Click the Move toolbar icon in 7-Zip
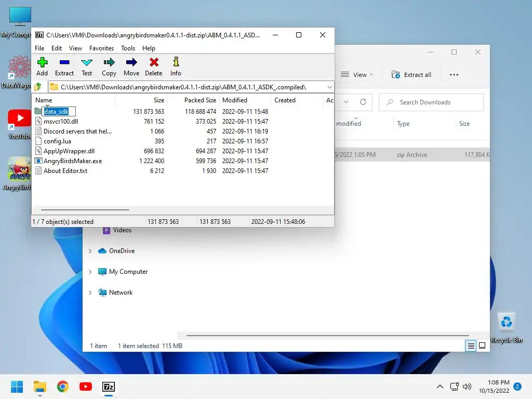The height and width of the screenshot is (399, 532). click(x=131, y=62)
